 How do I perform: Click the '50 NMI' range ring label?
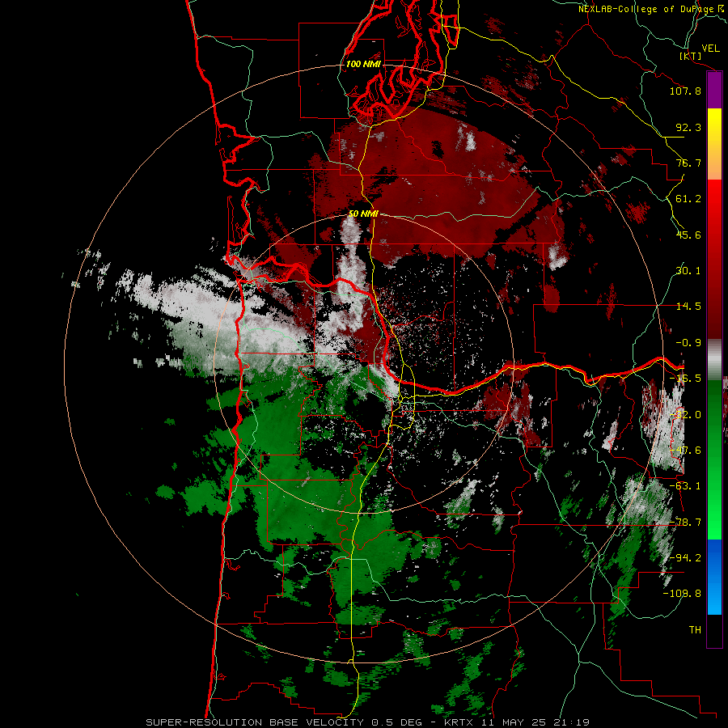click(x=363, y=214)
